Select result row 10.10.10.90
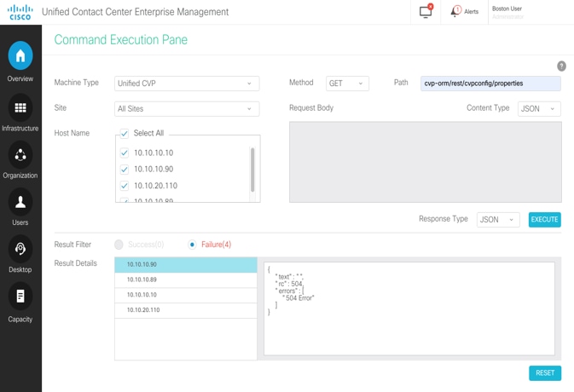The image size is (574, 392). [186, 265]
